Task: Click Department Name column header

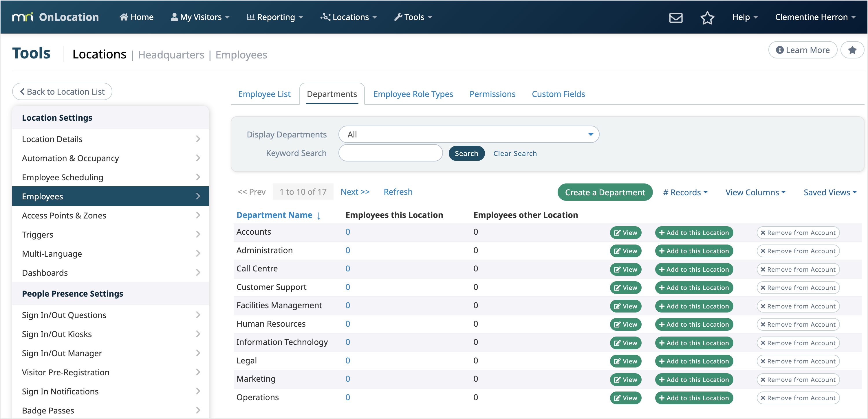Action: pos(274,215)
